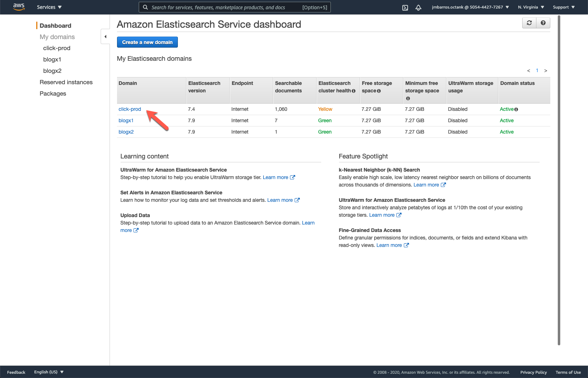
Task: Click the refresh dashboard icon button
Action: pos(529,23)
